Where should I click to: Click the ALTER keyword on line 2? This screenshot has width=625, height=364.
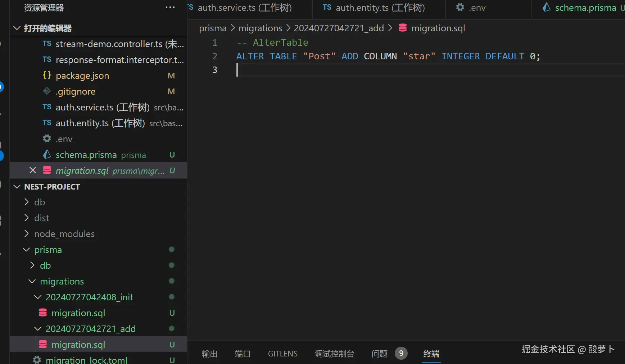[x=250, y=56]
